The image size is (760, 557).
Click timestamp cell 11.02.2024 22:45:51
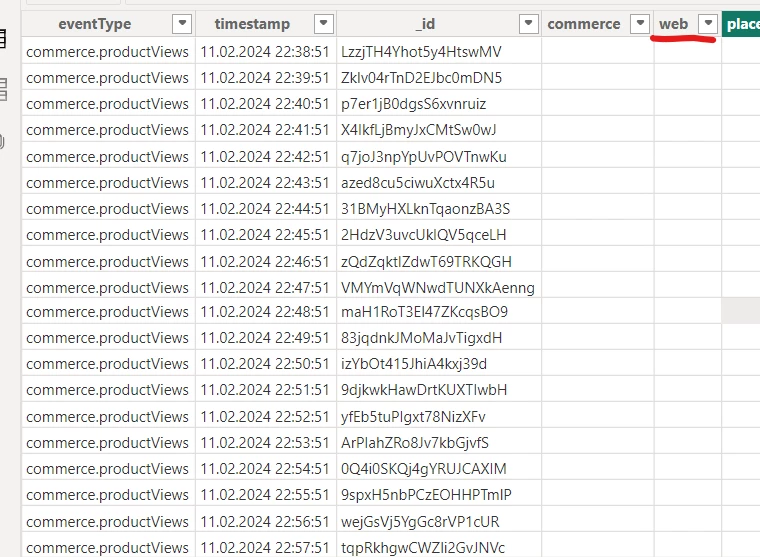[266, 235]
